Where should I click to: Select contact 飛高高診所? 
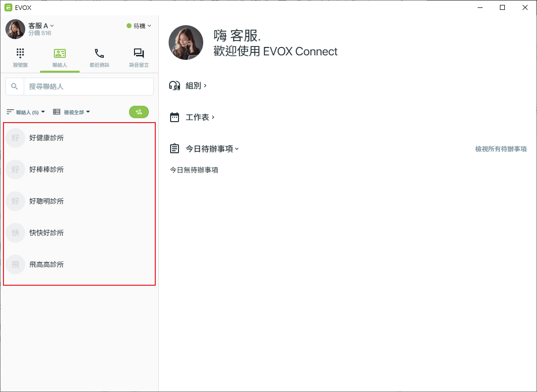pos(80,264)
